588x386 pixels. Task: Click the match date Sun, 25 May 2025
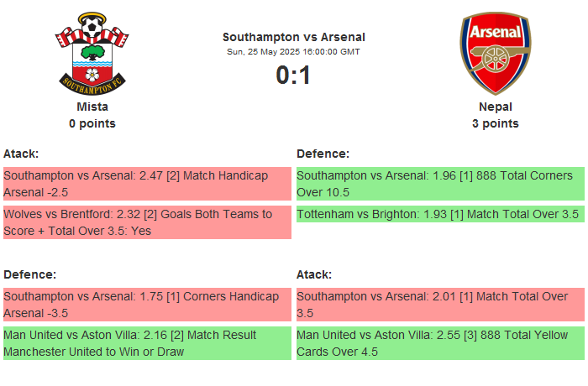(293, 51)
